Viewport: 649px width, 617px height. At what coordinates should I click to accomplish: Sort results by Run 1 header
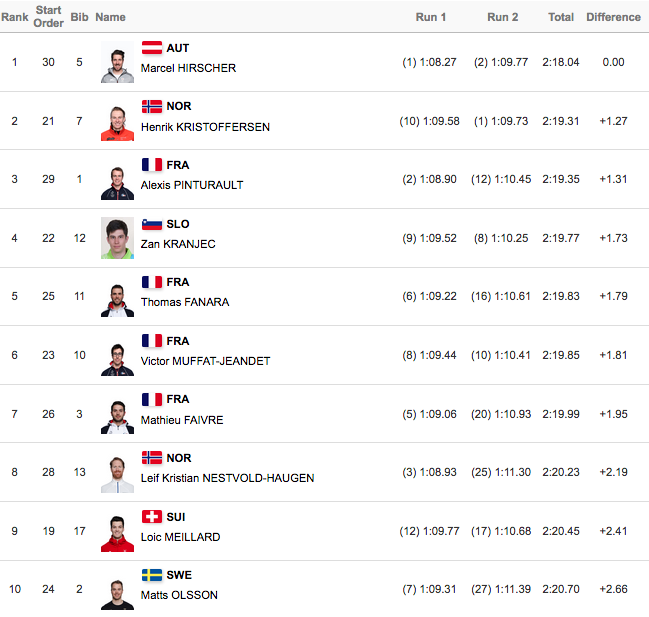(x=431, y=17)
